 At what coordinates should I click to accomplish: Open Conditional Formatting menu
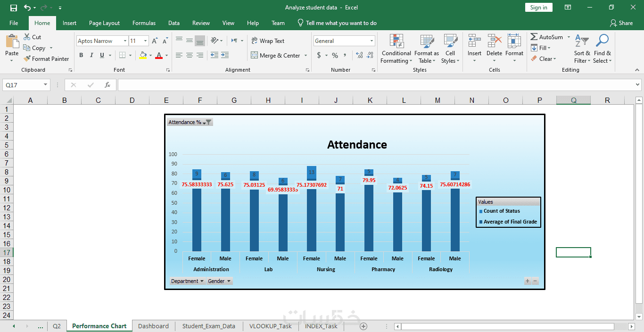click(x=396, y=49)
